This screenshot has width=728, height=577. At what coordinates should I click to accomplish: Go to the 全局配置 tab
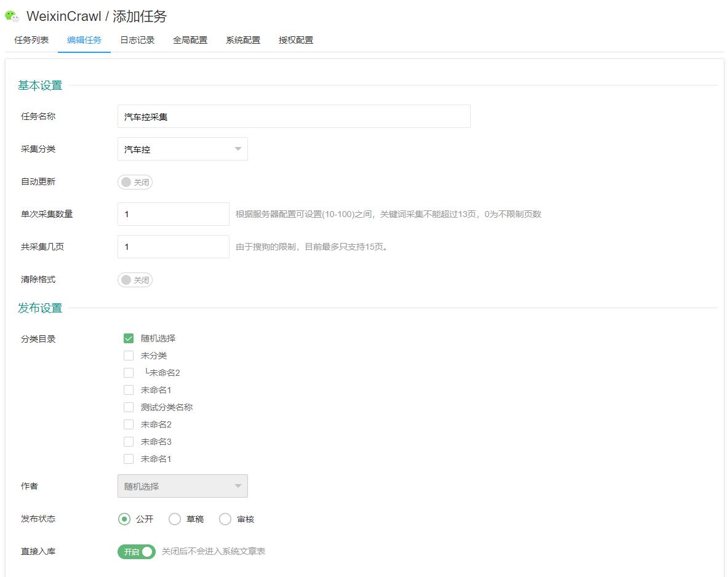point(190,41)
